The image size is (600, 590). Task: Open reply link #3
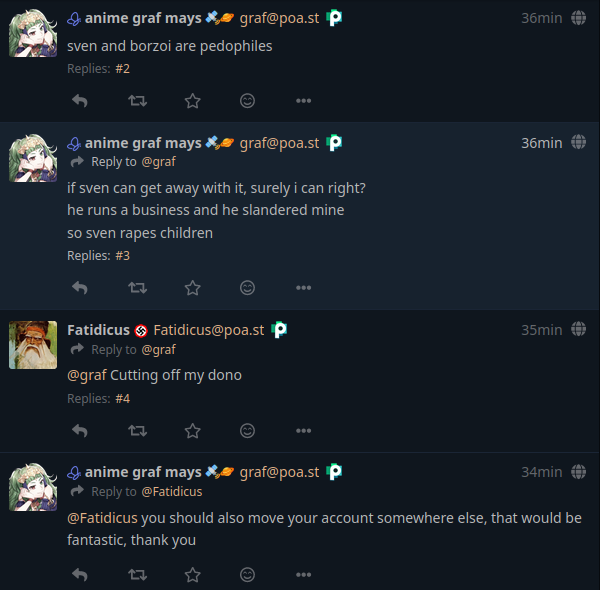(x=122, y=255)
